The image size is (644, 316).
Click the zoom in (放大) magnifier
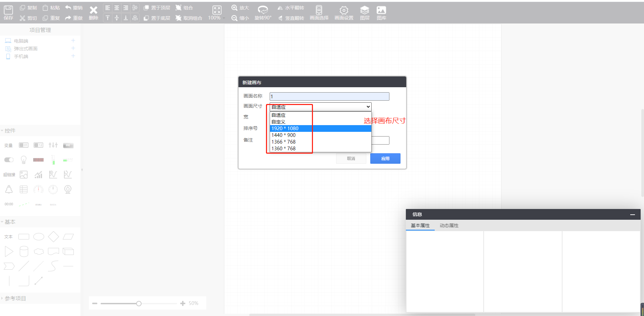click(x=234, y=8)
